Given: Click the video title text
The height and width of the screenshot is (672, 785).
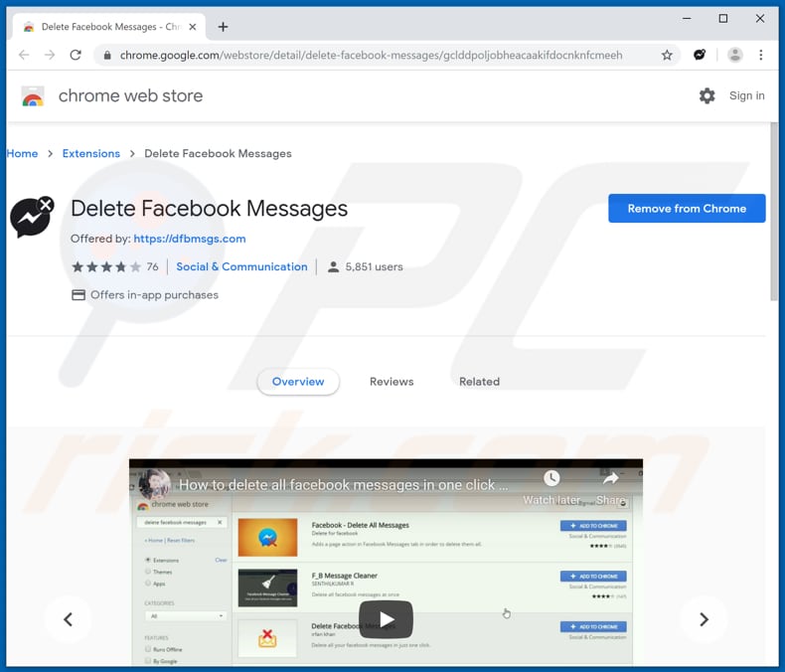Looking at the screenshot, I should [344, 485].
